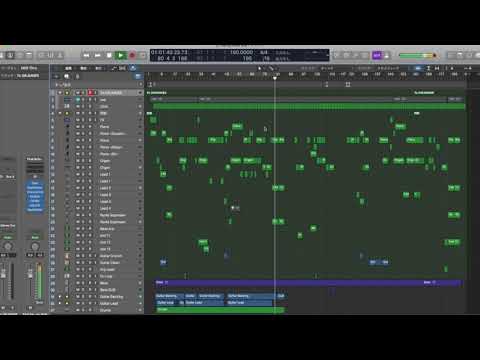Image resolution: width=480 pixels, height=360 pixels.
Task: Mute the Piano track
Action: [x=78, y=127]
